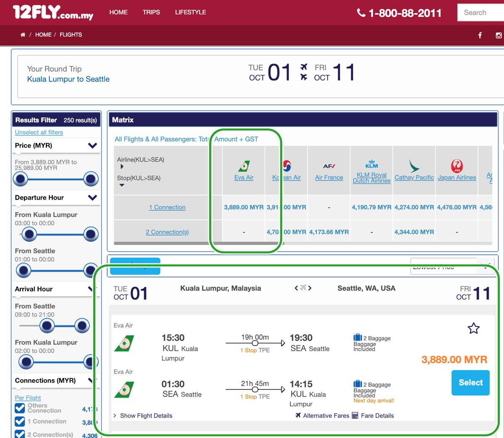Collapse the Price (MYR) filter section

tap(92, 146)
